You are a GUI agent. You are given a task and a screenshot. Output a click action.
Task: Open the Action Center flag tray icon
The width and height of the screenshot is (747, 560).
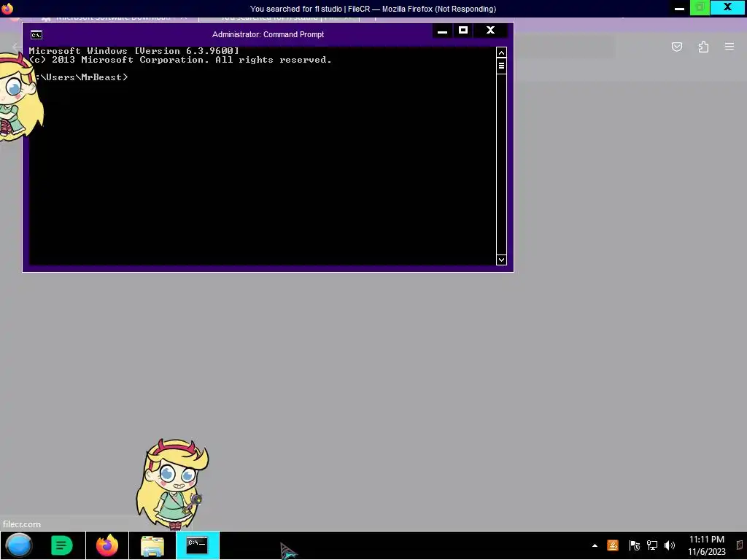(x=634, y=545)
